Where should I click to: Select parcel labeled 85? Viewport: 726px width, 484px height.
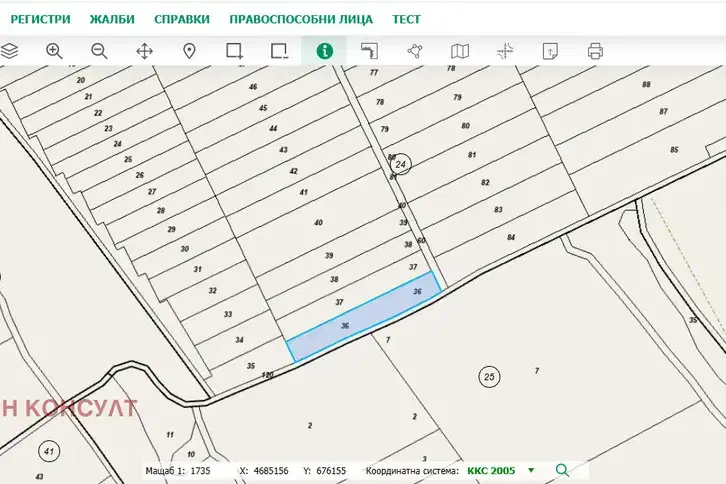click(x=674, y=150)
